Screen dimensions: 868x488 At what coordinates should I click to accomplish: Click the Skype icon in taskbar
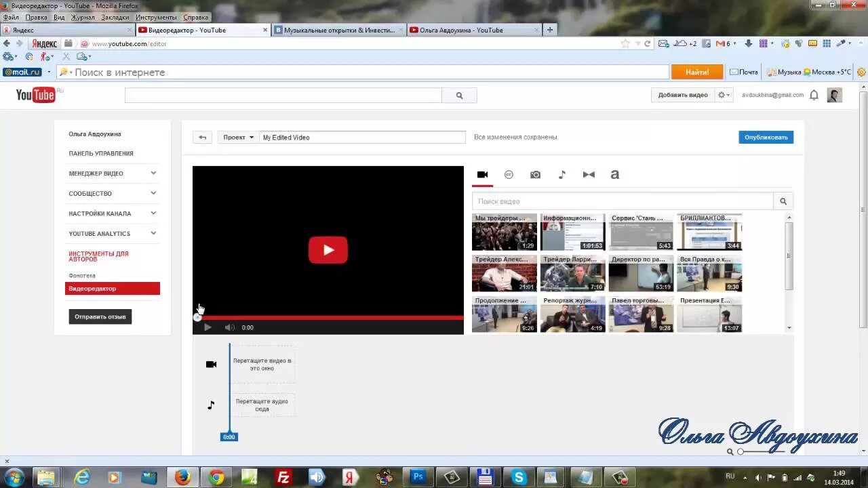518,476
